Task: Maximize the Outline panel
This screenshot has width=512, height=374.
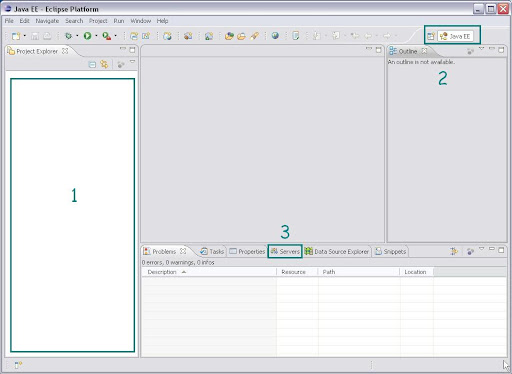Action: [x=501, y=50]
